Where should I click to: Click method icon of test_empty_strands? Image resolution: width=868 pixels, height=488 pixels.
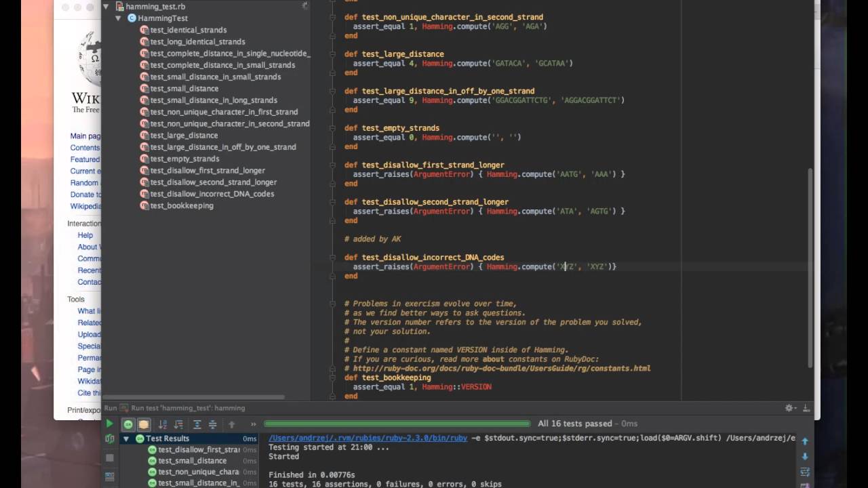tap(144, 159)
